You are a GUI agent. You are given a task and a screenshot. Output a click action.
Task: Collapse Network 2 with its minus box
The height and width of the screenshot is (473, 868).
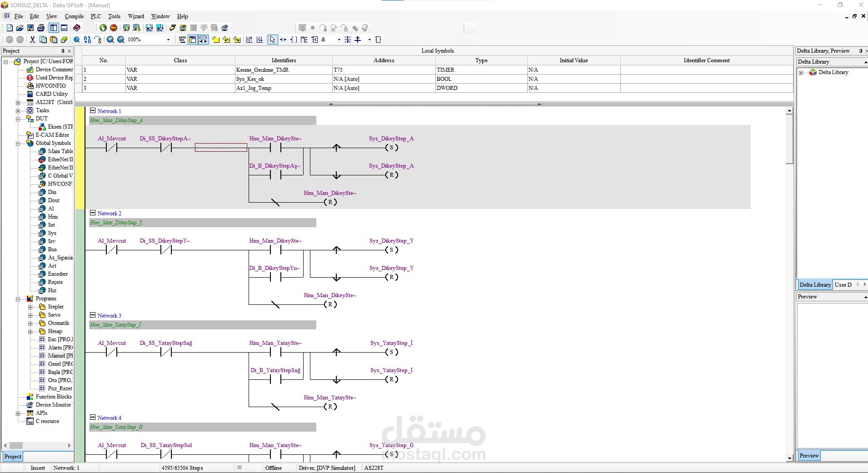tap(93, 213)
